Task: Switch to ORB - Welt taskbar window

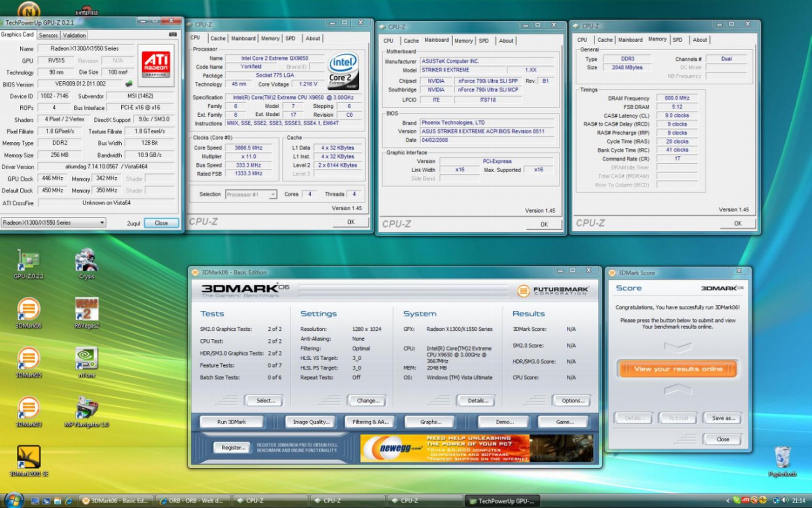Action: pyautogui.click(x=193, y=501)
